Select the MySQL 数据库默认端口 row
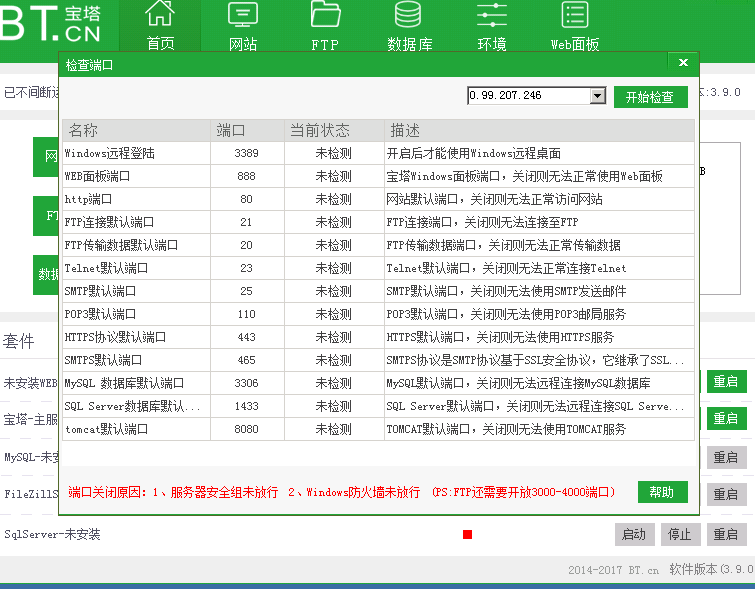The image size is (755, 589). point(378,383)
